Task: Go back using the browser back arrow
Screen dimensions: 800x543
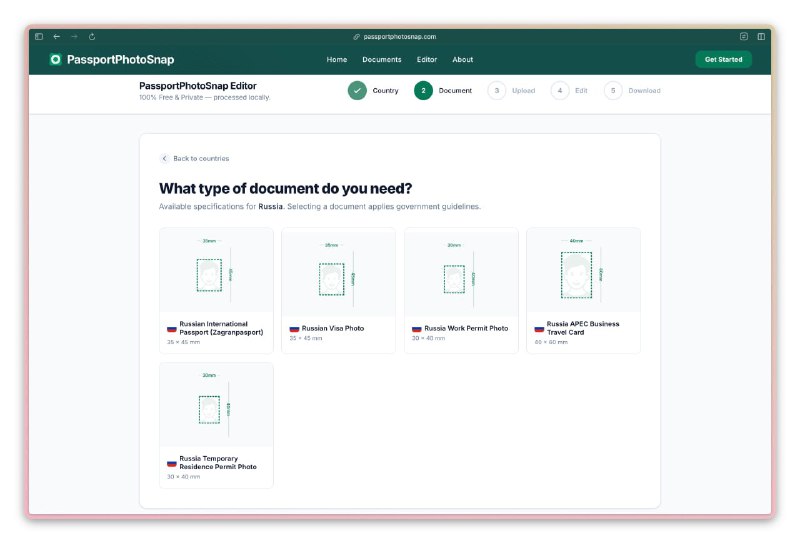Action: point(57,36)
